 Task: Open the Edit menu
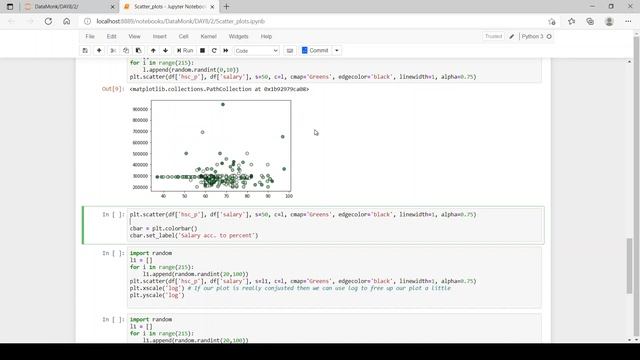coord(111,36)
